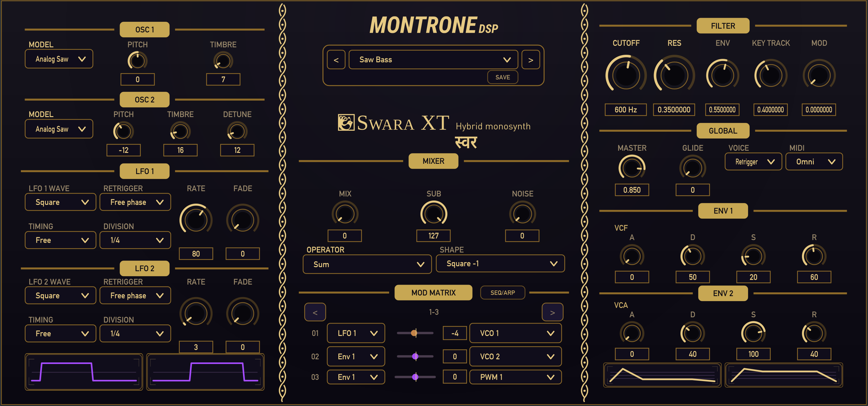868x406 pixels.
Task: Click the OSC 2 pitch knob
Action: tap(123, 131)
